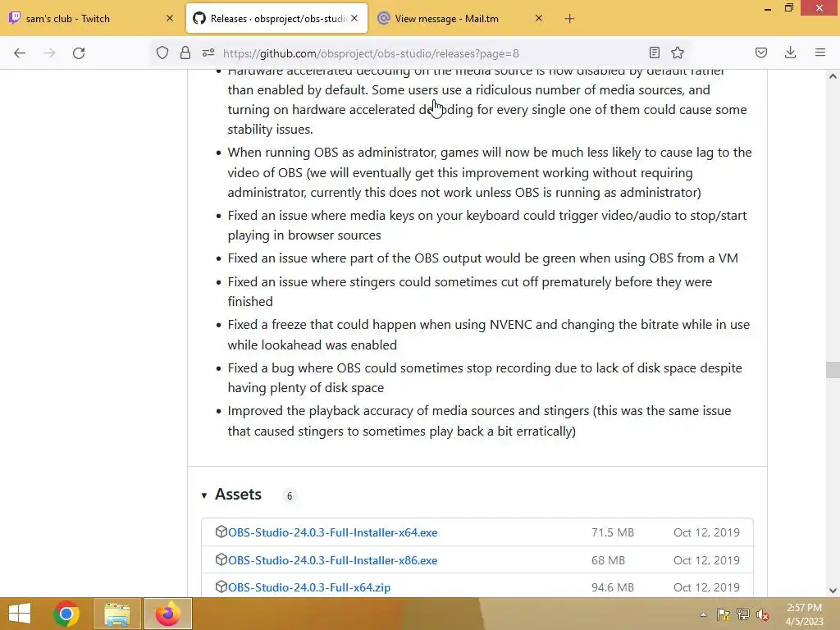
Task: Click the scrollbar down arrow
Action: (833, 591)
